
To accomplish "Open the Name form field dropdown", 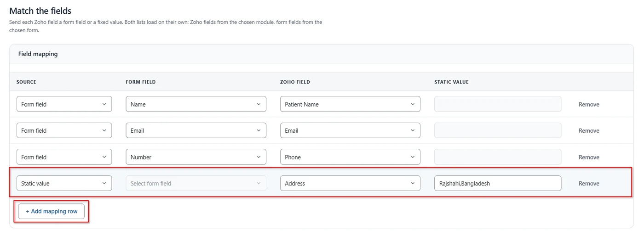I will [x=196, y=104].
